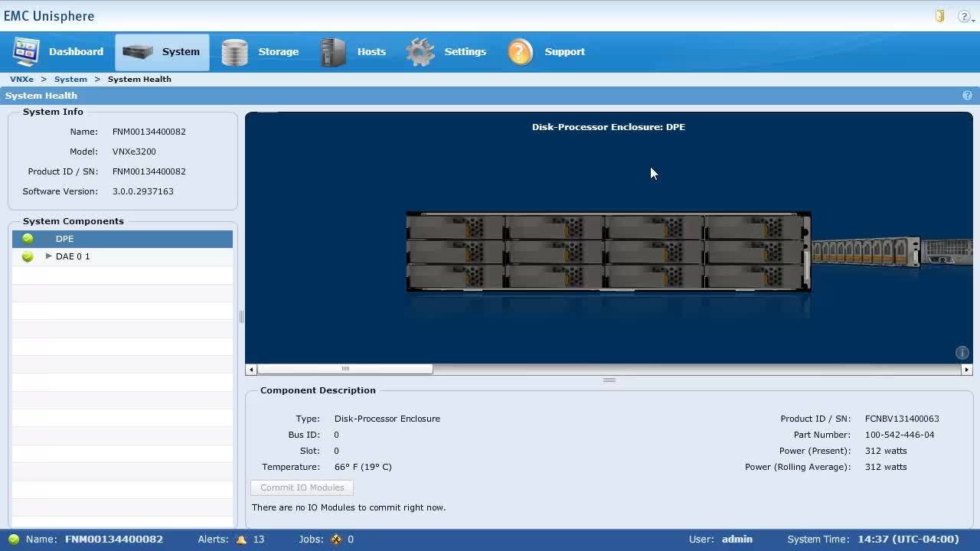The image size is (980, 551).
Task: Click the Hosts server tower icon
Action: [x=333, y=52]
